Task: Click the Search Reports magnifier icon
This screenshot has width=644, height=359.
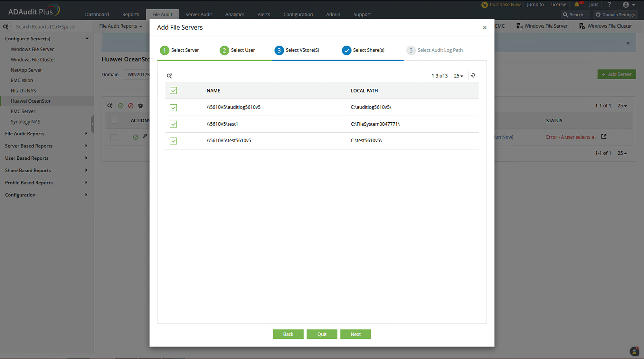Action: tap(6, 27)
